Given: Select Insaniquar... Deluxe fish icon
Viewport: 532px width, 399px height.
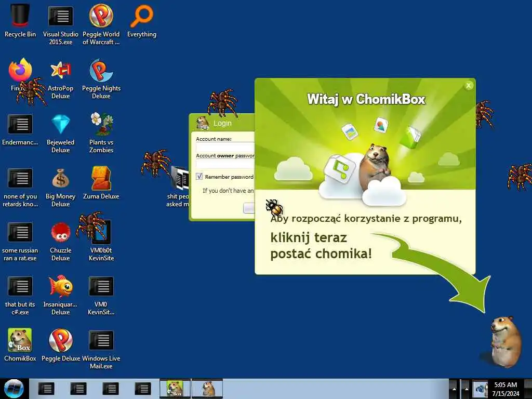Looking at the screenshot, I should [x=60, y=295].
